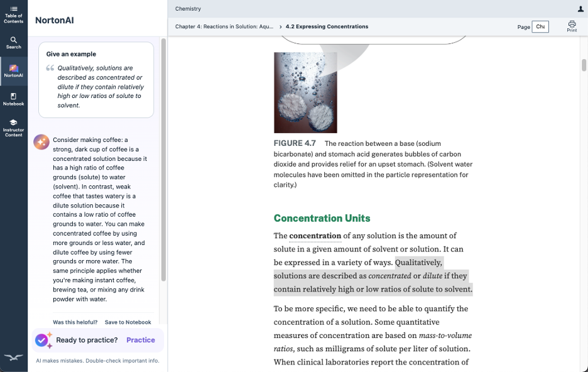Click the 'Give an example' prompt card
588x372 pixels.
pyautogui.click(x=96, y=80)
